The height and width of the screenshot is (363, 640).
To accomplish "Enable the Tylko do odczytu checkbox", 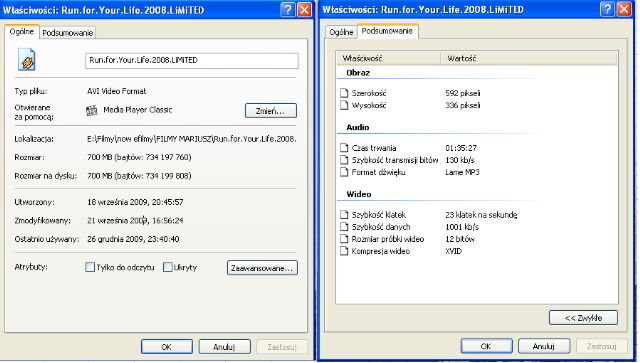I will 90,267.
